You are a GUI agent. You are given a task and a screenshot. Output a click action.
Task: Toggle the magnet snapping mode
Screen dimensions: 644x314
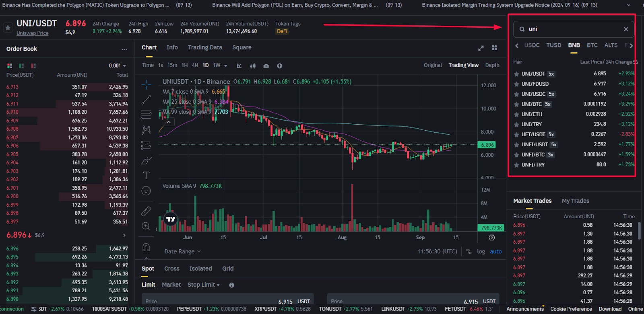146,247
